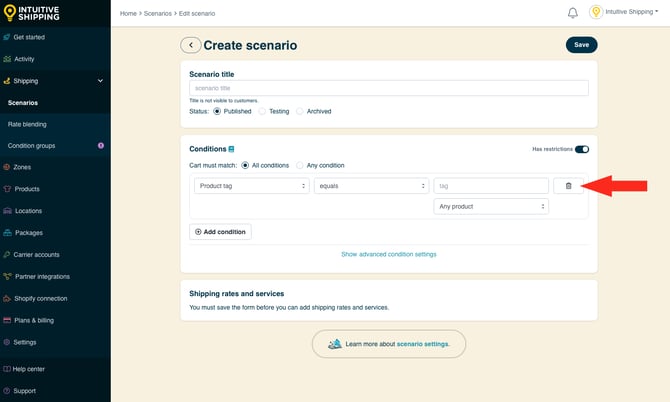670x402 pixels.
Task: Select the Published status
Action: 217,112
